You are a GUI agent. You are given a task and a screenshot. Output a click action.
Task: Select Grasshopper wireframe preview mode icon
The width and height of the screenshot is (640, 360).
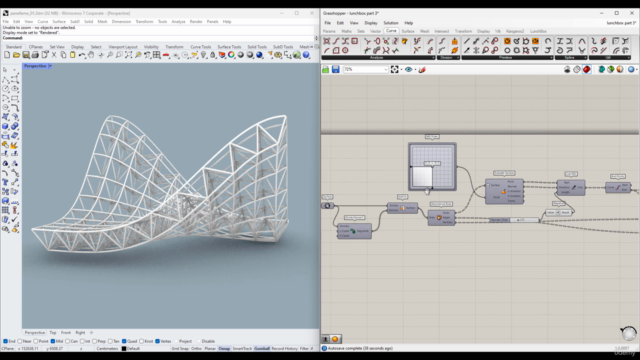(x=577, y=70)
